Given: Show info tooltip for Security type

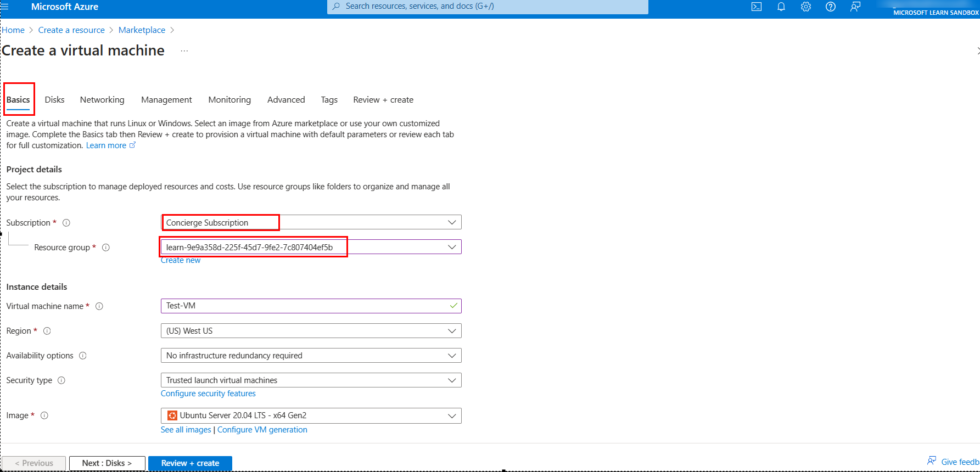Looking at the screenshot, I should tap(61, 380).
